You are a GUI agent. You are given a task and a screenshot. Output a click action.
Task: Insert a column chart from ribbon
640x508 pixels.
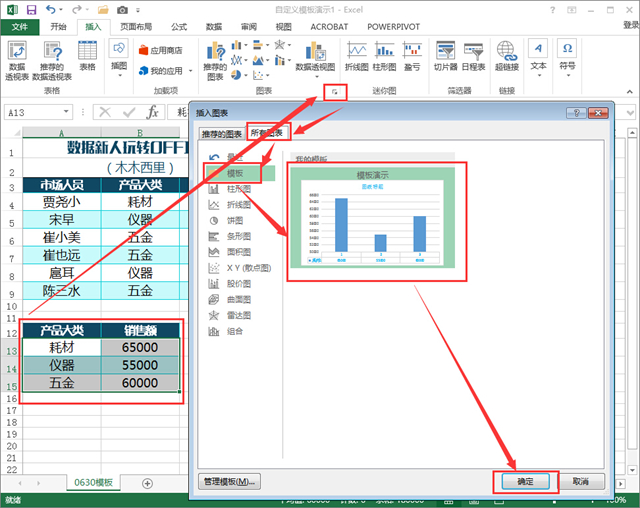239,45
